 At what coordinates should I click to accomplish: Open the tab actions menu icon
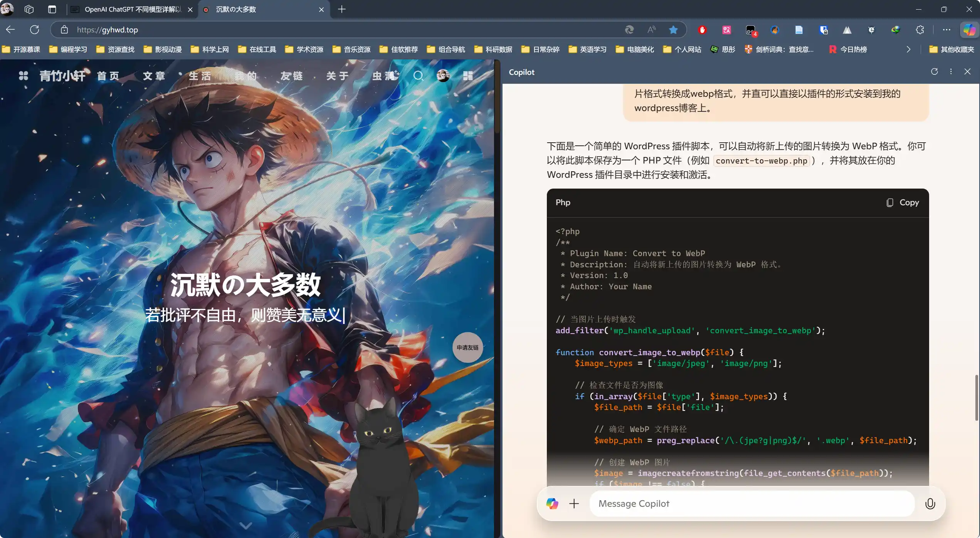pos(52,9)
